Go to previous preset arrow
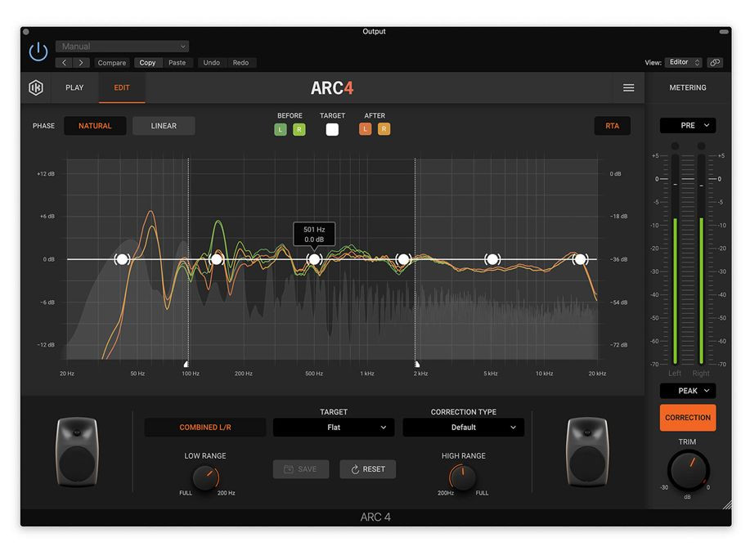750x560 pixels. [64, 63]
